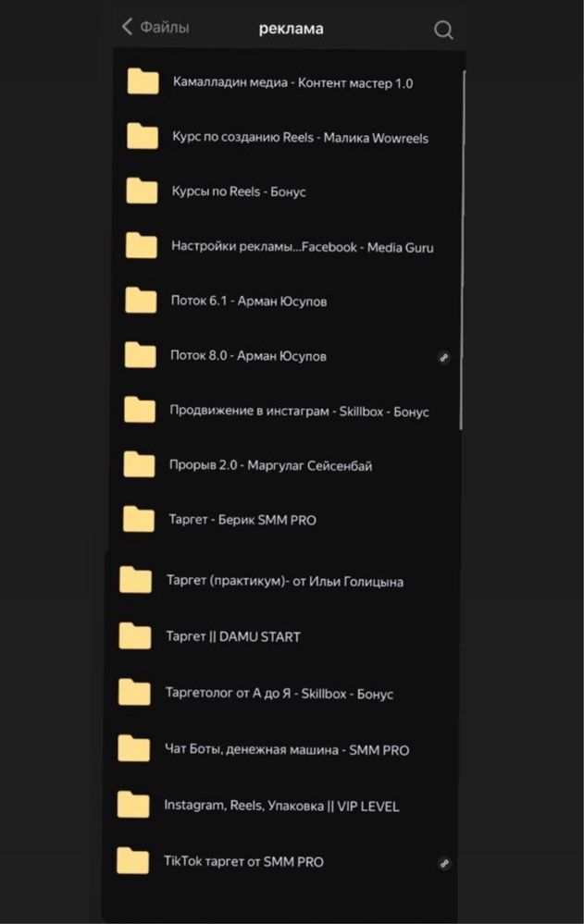
Task: Click folder icon for Таргет (практикум)
Action: click(136, 579)
